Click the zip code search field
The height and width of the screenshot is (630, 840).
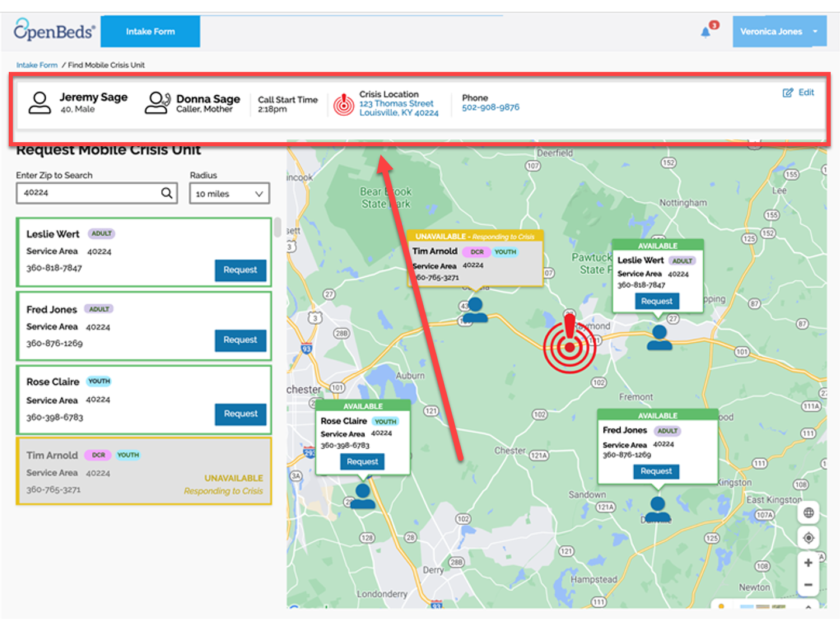pyautogui.click(x=96, y=193)
